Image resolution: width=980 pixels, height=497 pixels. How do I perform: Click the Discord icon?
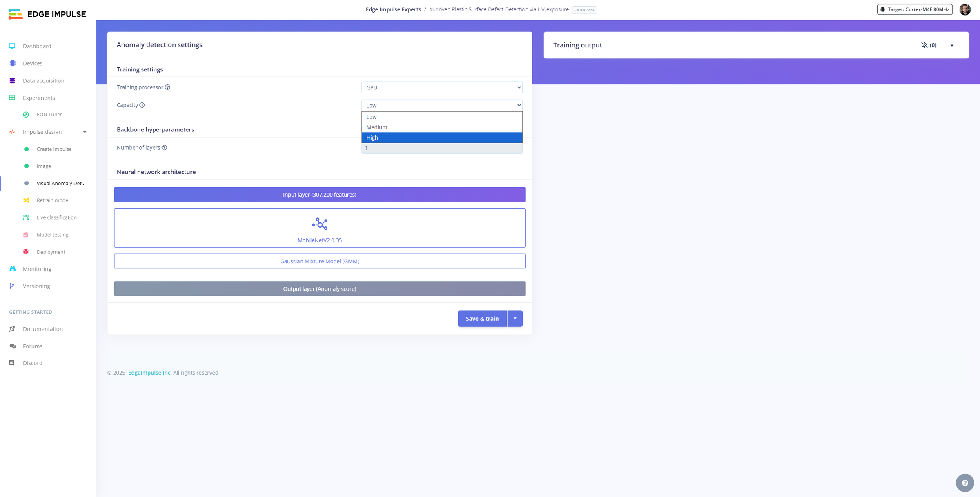(12, 363)
